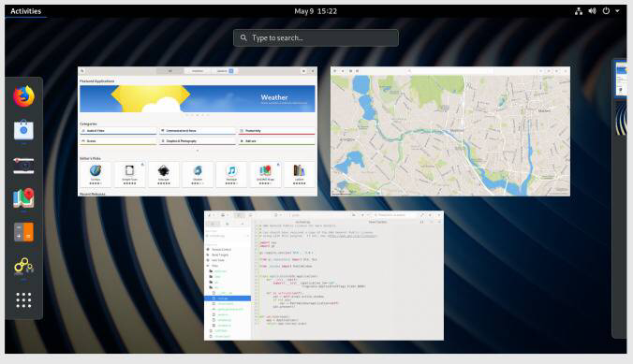Open GNOME Software from the dash

click(x=23, y=130)
